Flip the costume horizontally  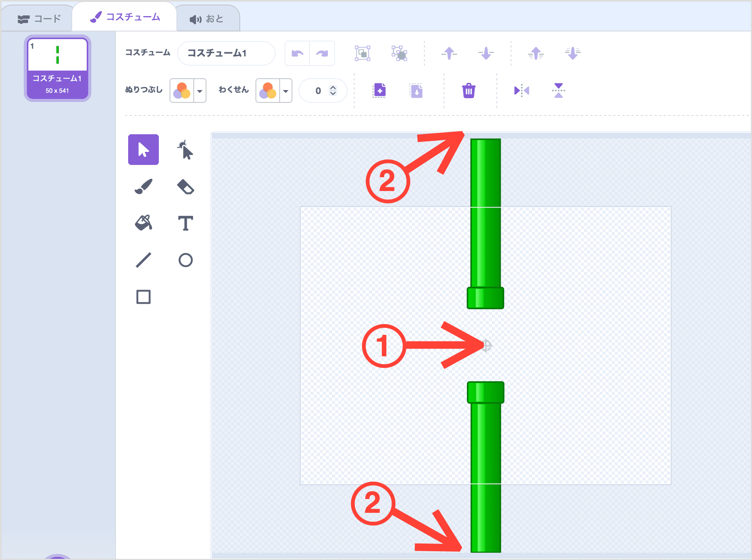521,91
